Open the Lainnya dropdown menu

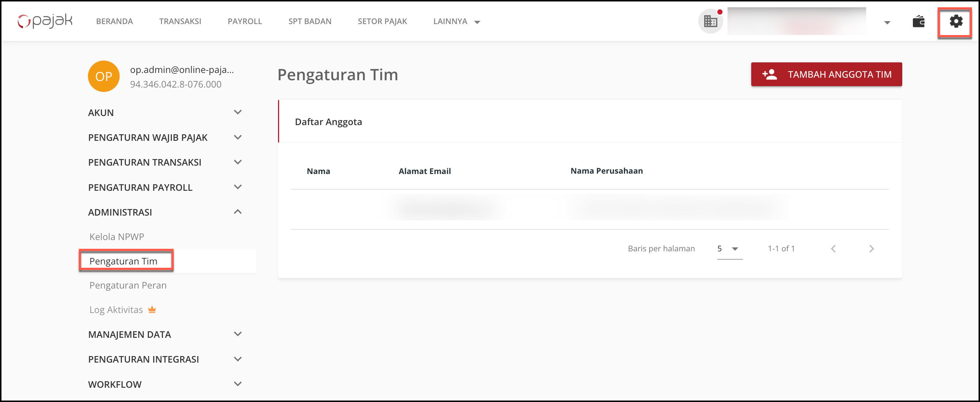tap(456, 22)
